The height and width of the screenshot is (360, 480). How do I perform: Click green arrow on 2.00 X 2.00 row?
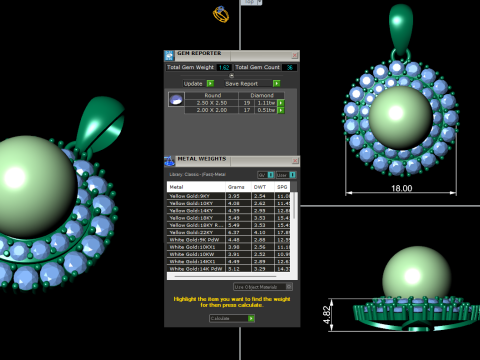pyautogui.click(x=281, y=110)
